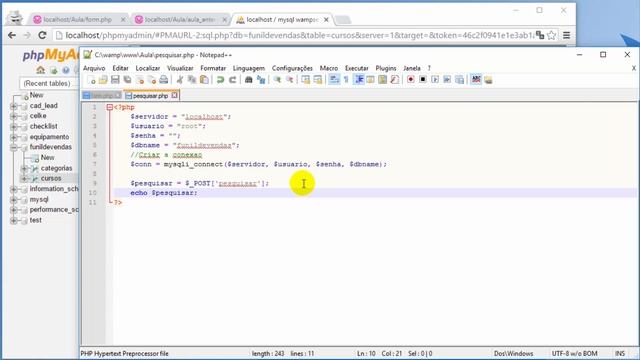Screen dimensions: 640x360
Task: Click the Macro Playback icon
Action: point(435,80)
